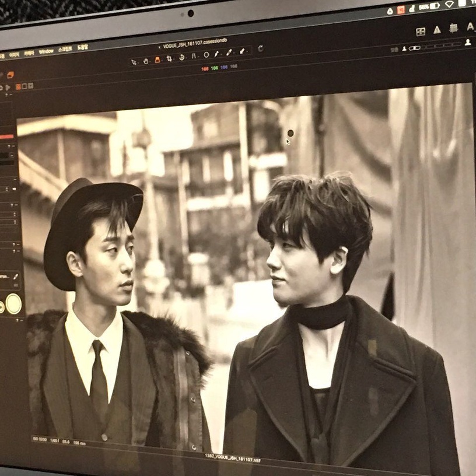Click the file name 1382_VOGUE_JSH_161107.NEF

233,457
